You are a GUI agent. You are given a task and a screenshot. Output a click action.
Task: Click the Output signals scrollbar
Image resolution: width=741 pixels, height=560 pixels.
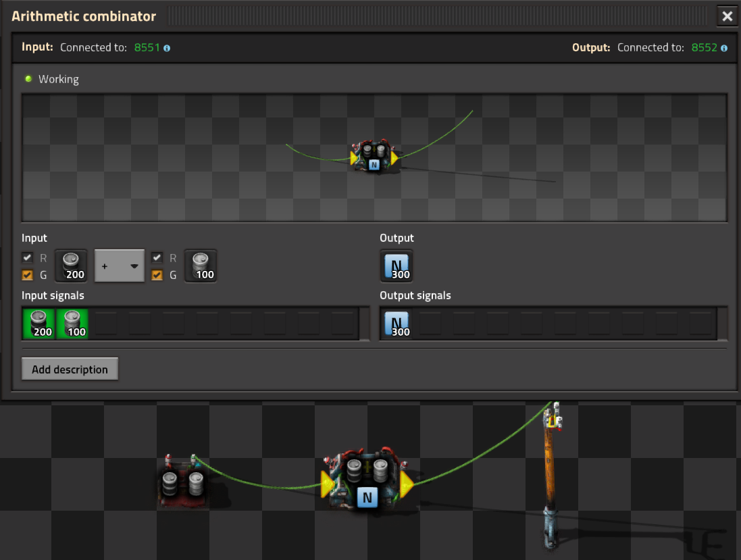723,324
